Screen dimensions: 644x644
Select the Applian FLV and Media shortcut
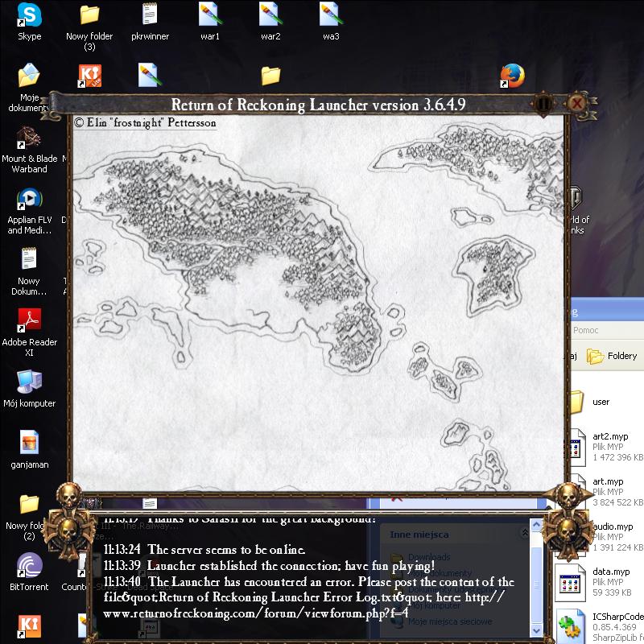click(x=30, y=211)
